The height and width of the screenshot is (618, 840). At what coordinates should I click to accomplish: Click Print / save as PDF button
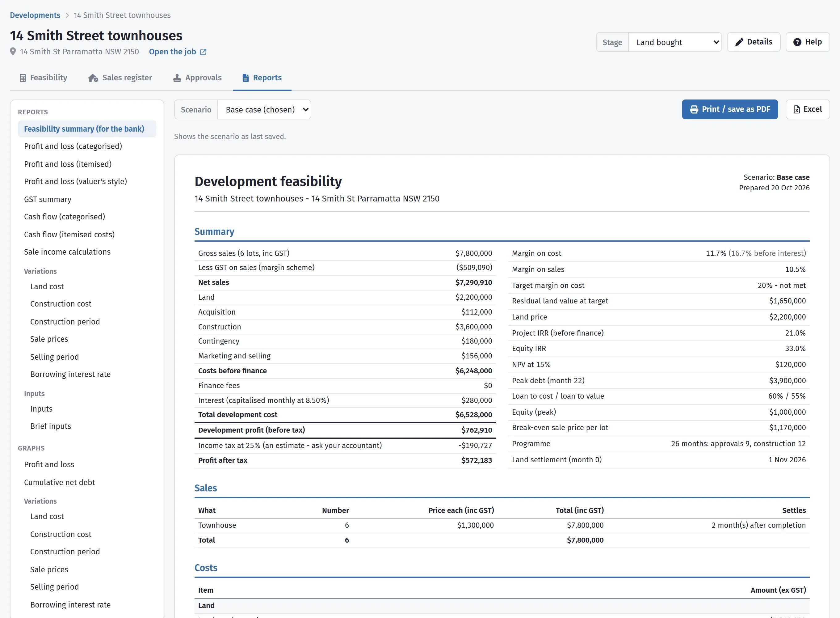[x=730, y=110]
